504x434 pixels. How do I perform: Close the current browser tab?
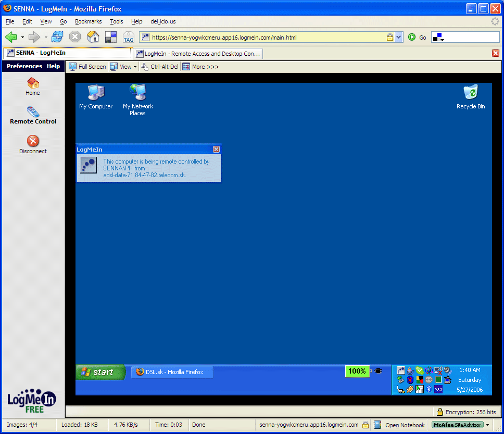click(496, 53)
